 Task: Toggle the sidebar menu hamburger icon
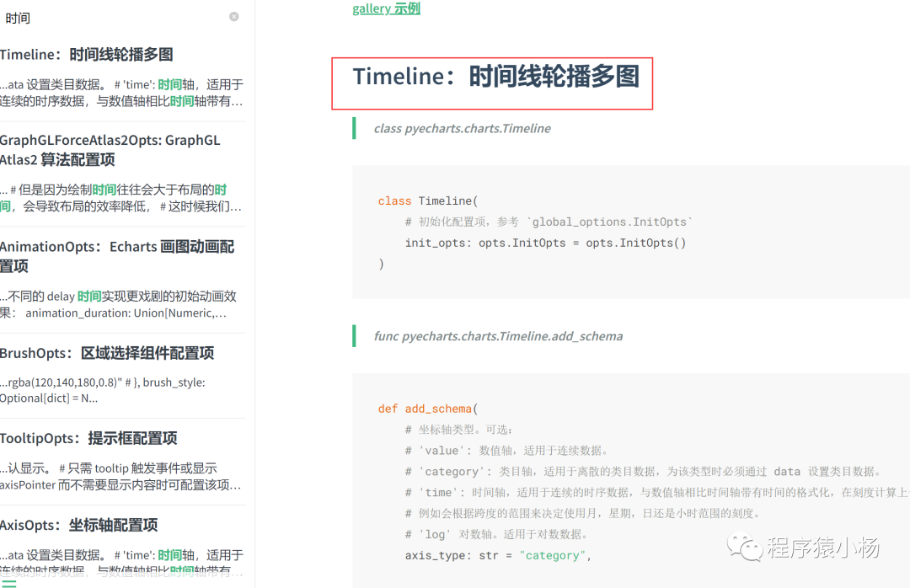[8, 583]
